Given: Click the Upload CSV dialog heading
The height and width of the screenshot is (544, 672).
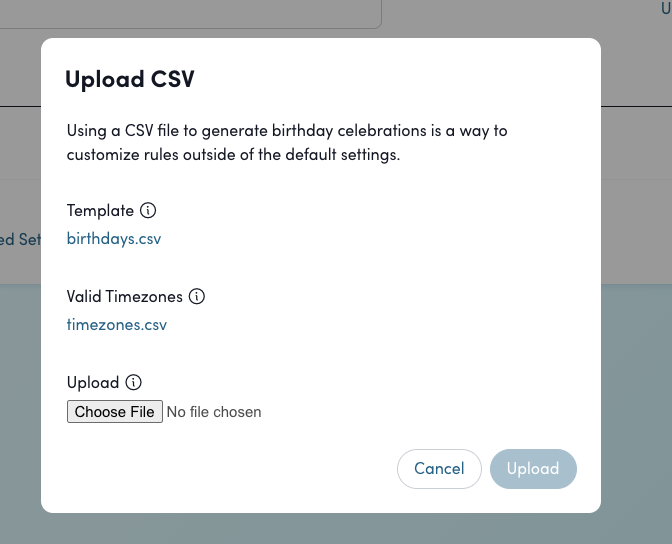Looking at the screenshot, I should [129, 80].
